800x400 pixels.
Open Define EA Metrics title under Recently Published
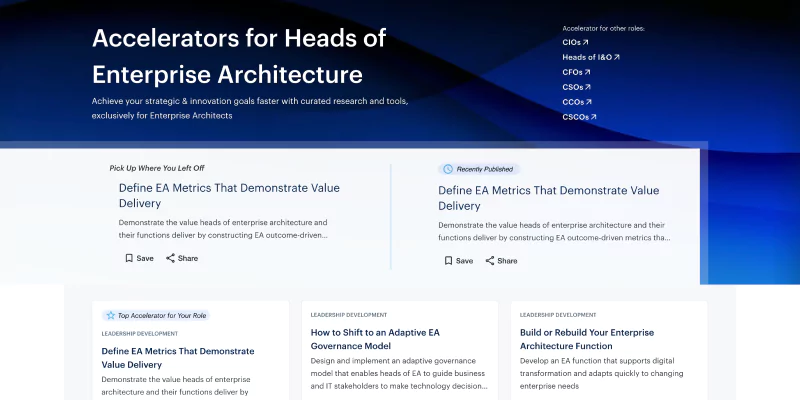click(548, 198)
